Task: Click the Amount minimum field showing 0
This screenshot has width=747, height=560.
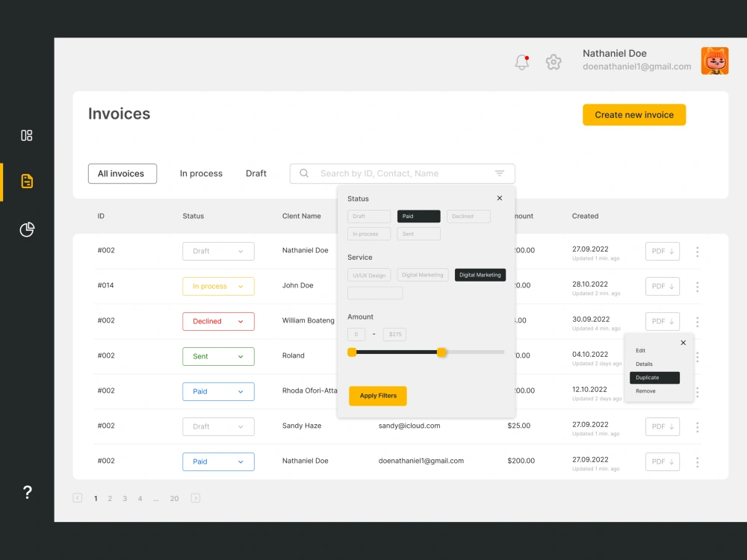Action: [356, 335]
